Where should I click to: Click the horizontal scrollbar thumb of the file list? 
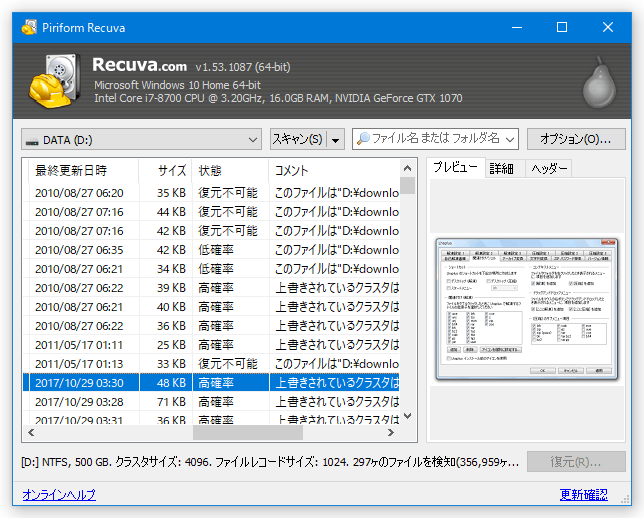tap(248, 433)
